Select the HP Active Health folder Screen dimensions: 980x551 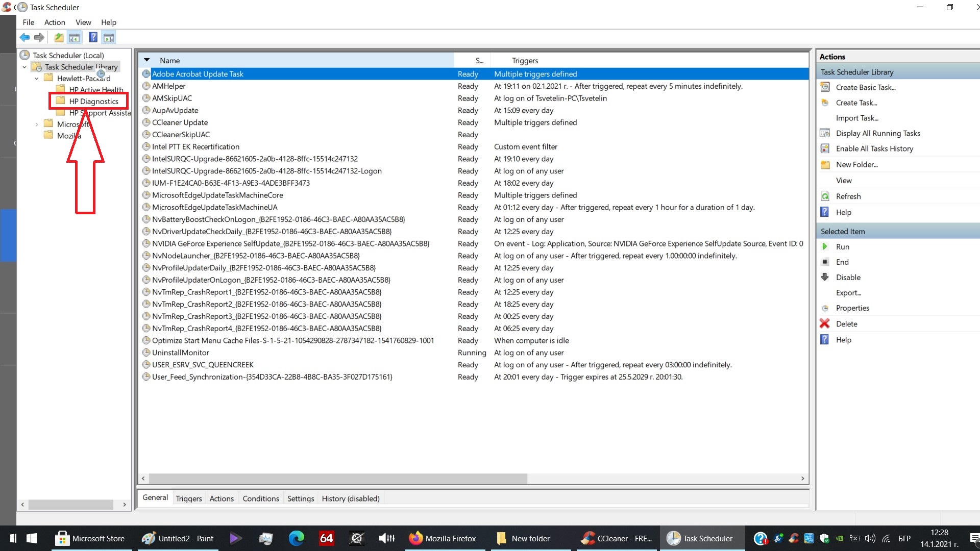96,90
